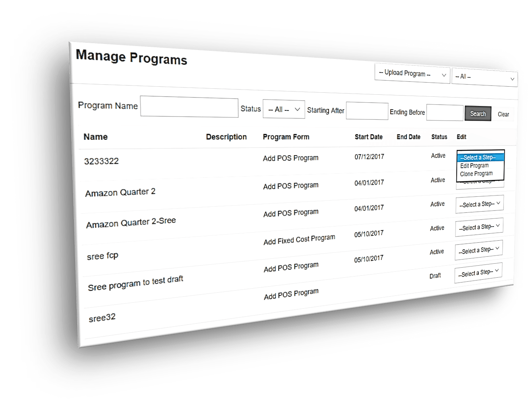Viewport: 532px width, 416px height.
Task: Click the Search button
Action: pyautogui.click(x=478, y=114)
